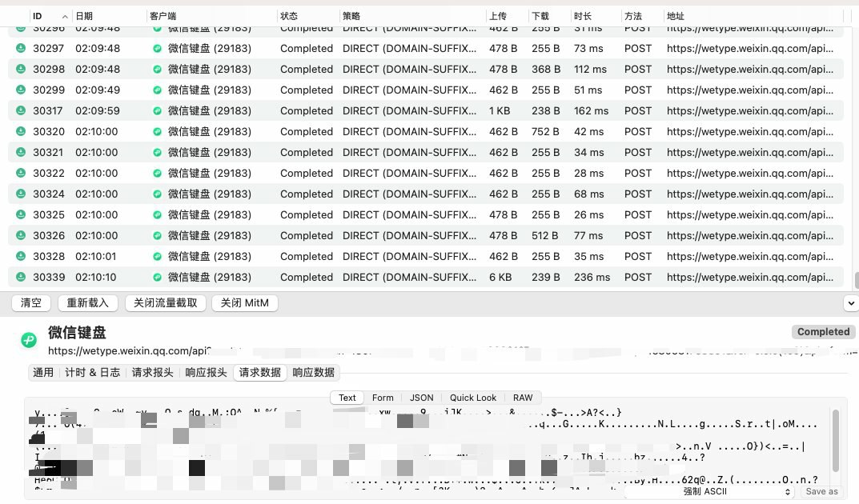
Task: Open the 响应报头 tab
Action: [x=206, y=373]
